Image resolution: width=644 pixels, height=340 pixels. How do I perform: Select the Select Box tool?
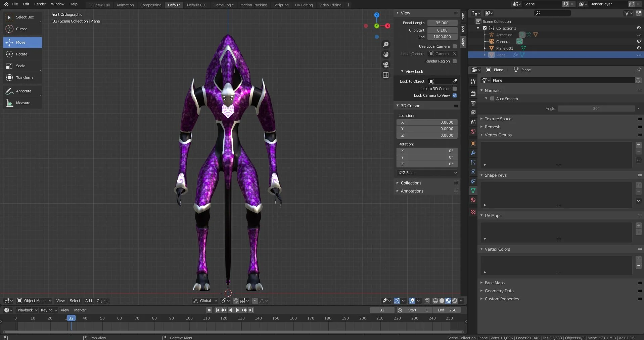tap(22, 17)
